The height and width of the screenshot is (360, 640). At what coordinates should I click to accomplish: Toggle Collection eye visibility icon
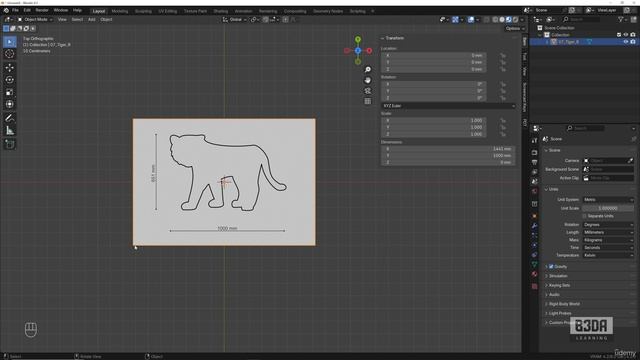point(625,35)
